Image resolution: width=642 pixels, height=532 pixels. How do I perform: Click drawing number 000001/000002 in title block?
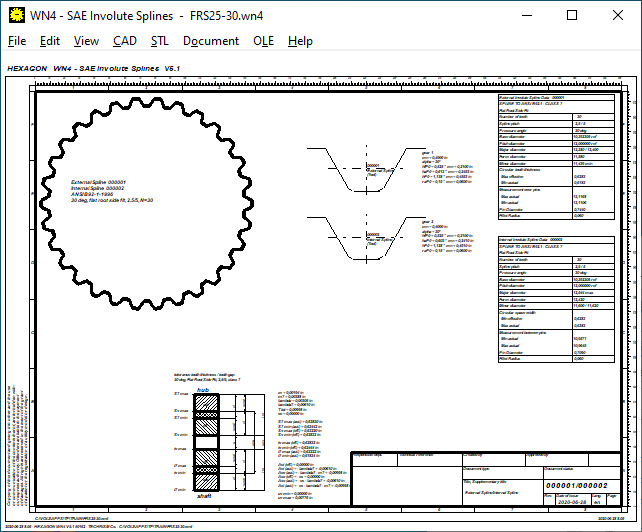579,485
